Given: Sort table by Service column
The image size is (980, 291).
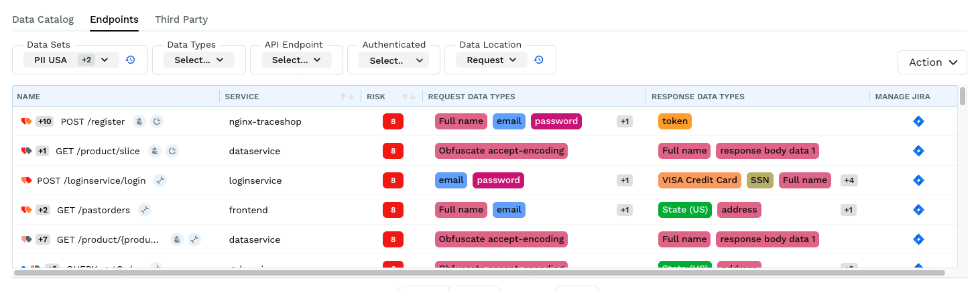Looking at the screenshot, I should 347,97.
